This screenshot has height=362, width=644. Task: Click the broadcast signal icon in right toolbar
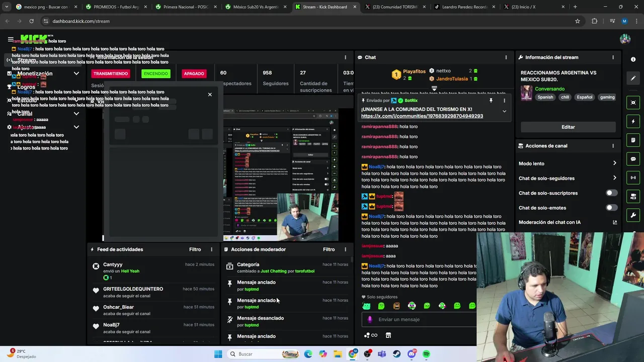coord(633,177)
